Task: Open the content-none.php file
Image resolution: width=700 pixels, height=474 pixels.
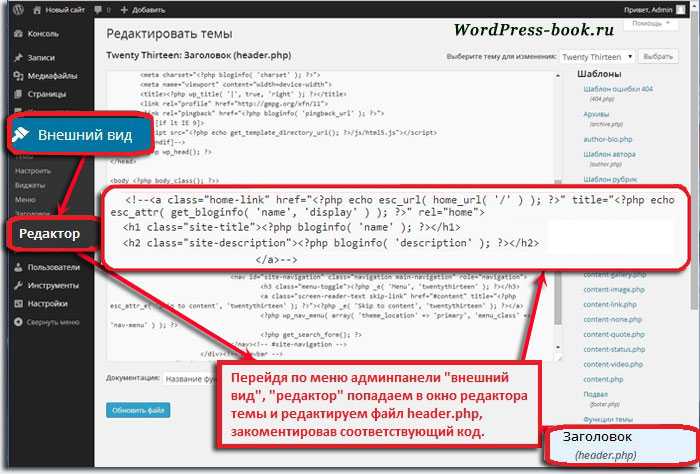Action: [x=612, y=320]
